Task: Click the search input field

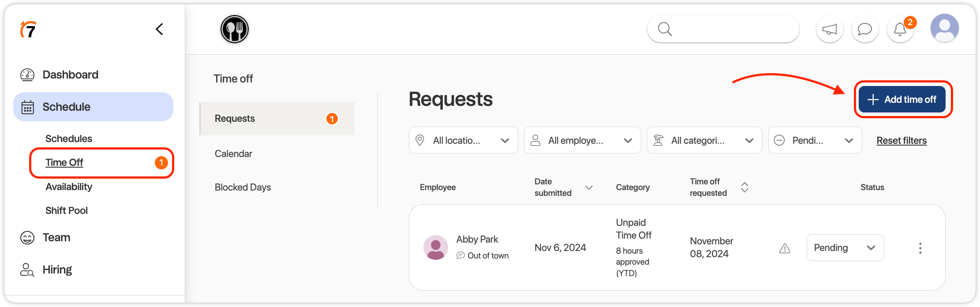Action: 728,30
